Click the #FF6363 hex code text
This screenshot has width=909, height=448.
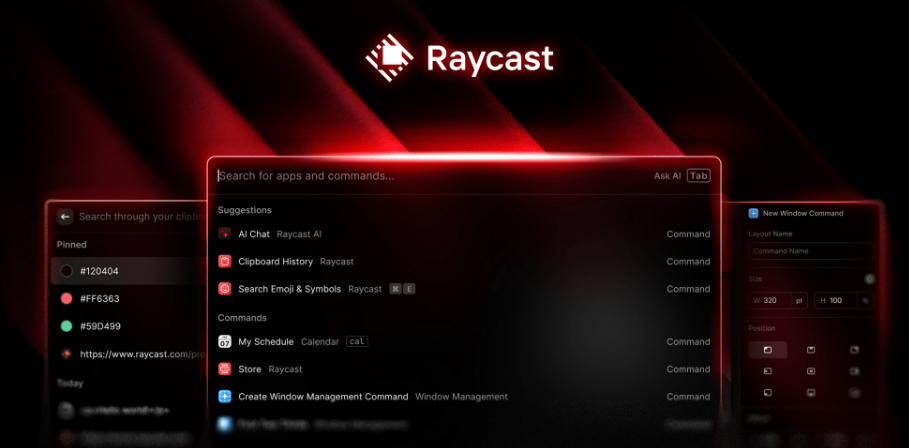[100, 298]
